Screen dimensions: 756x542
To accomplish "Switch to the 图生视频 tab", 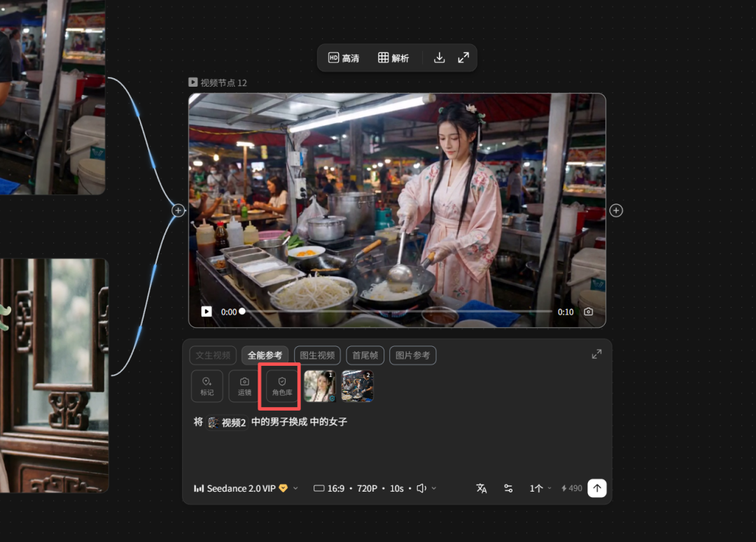I will 317,355.
